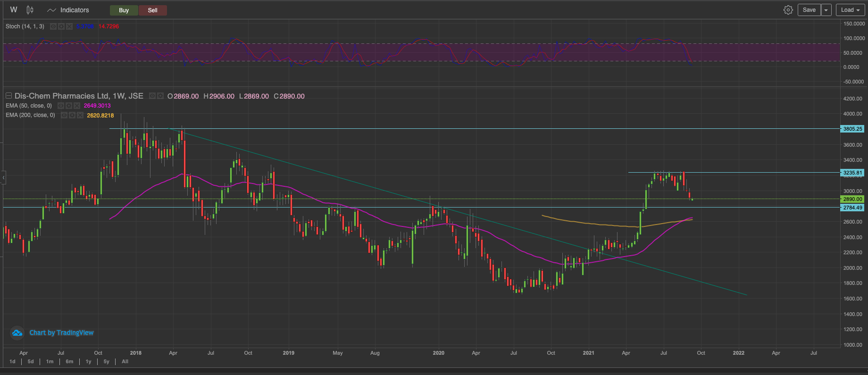Switch to the 6m time range

(69, 361)
